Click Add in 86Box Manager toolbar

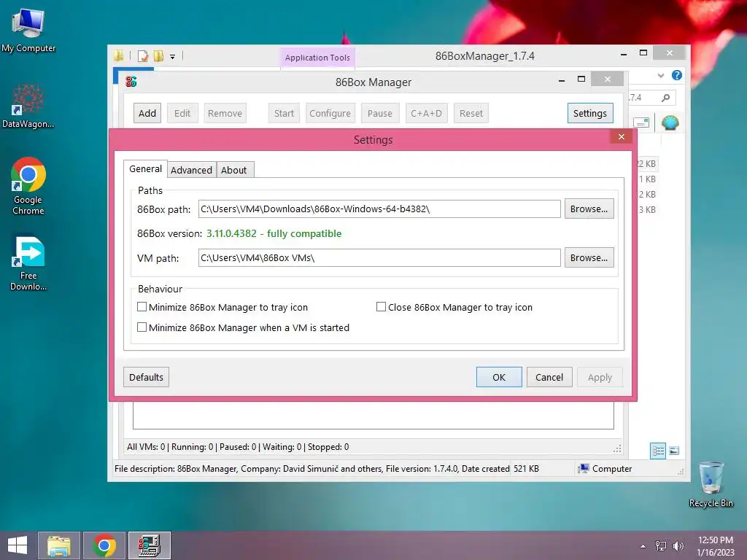(x=147, y=113)
